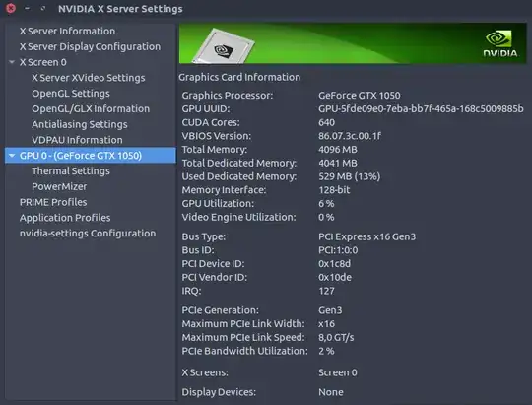Viewport: 532px width, 405px height.
Task: Open X Server Display Configuration
Action: coord(90,46)
